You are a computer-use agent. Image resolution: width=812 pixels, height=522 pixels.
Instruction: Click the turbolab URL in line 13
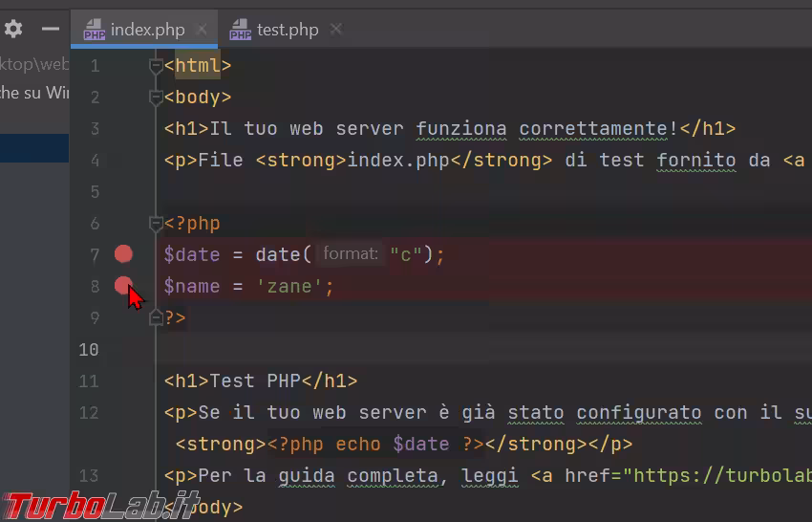tap(716, 475)
